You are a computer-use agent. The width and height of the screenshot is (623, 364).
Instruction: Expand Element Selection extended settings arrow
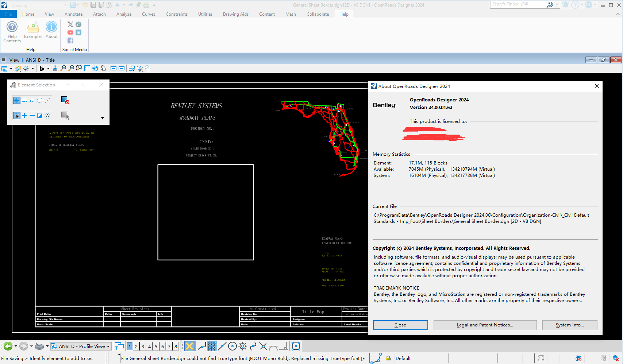point(103,118)
